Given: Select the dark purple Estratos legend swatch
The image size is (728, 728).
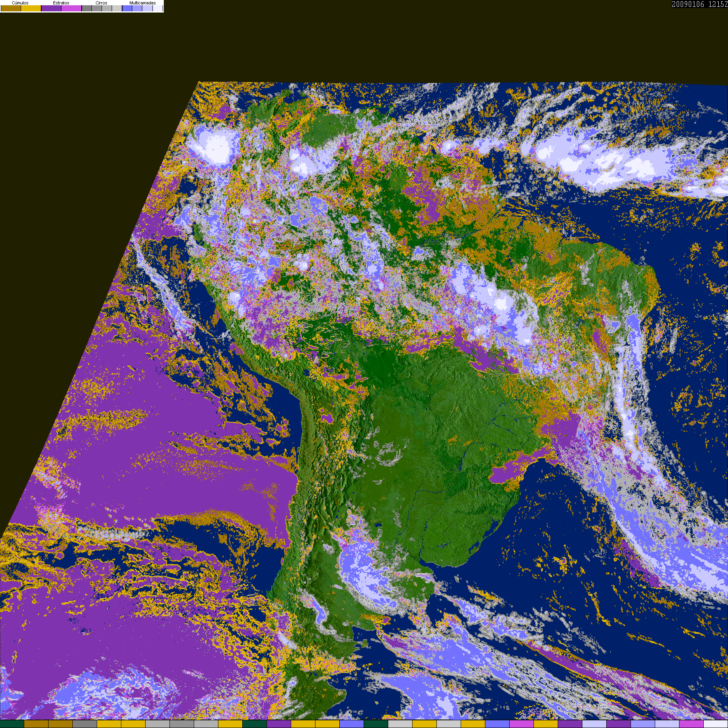Looking at the screenshot, I should [51, 8].
